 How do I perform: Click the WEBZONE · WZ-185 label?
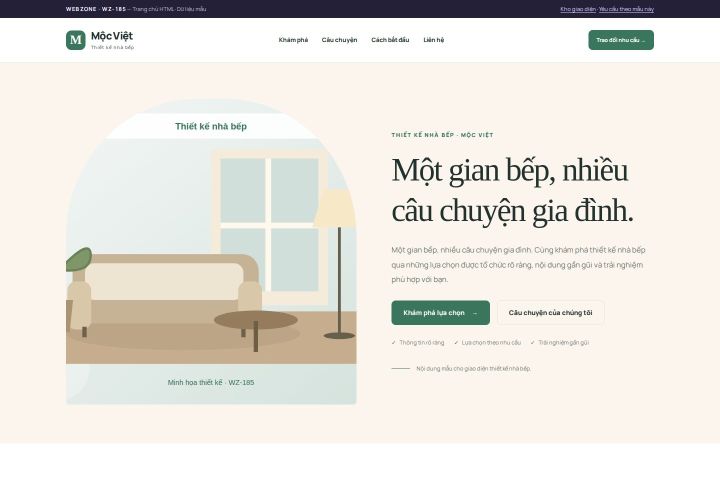[x=96, y=9]
